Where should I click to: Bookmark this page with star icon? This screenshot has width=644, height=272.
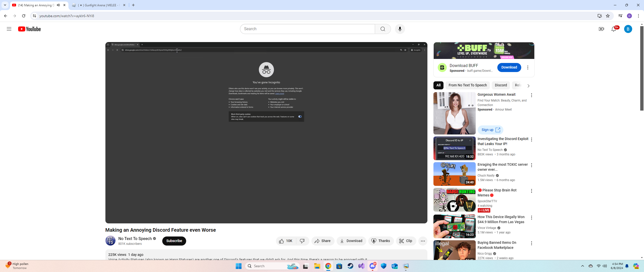[x=608, y=16]
